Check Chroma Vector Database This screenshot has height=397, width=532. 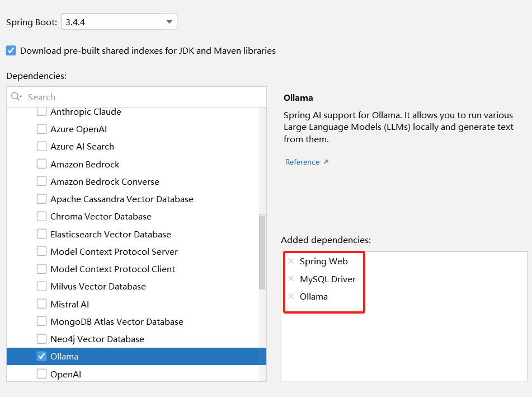41,216
